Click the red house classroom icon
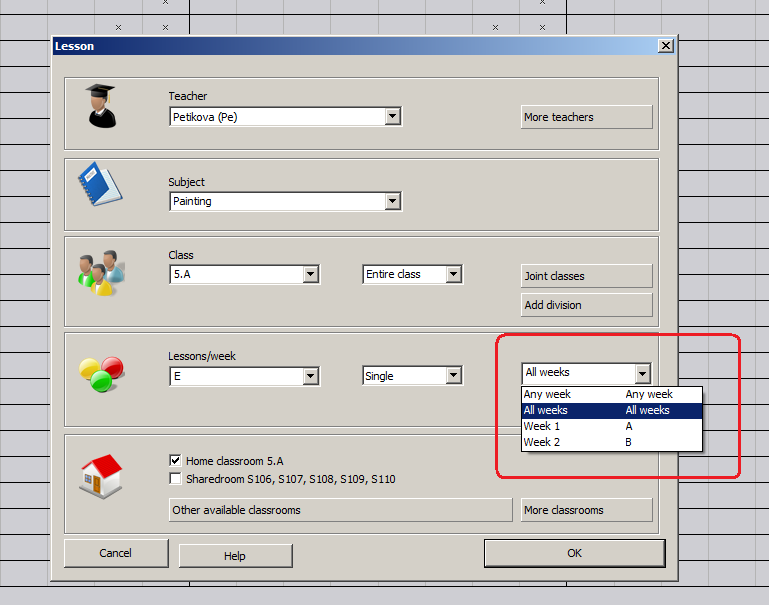Viewport: 769px width, 605px height. [100, 476]
